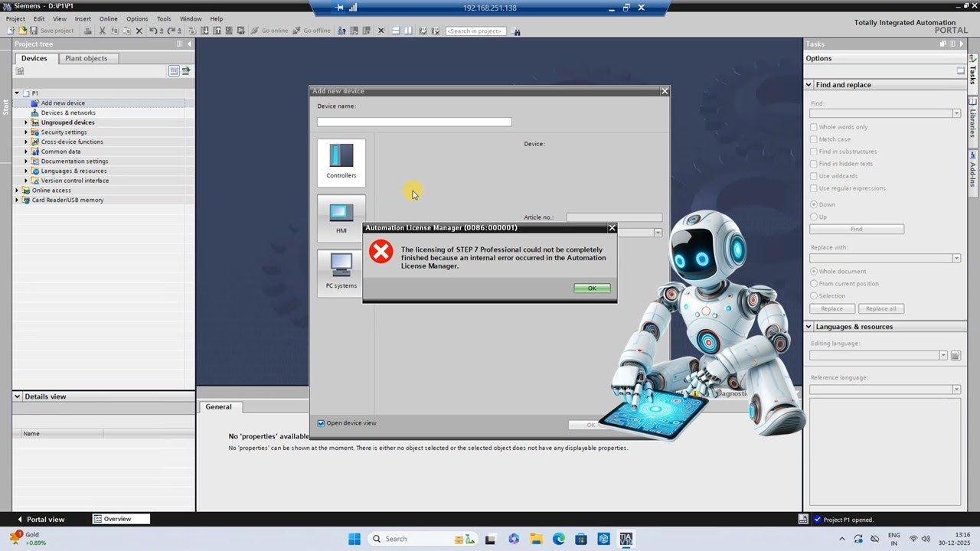Open the Insert menu

tap(83, 18)
